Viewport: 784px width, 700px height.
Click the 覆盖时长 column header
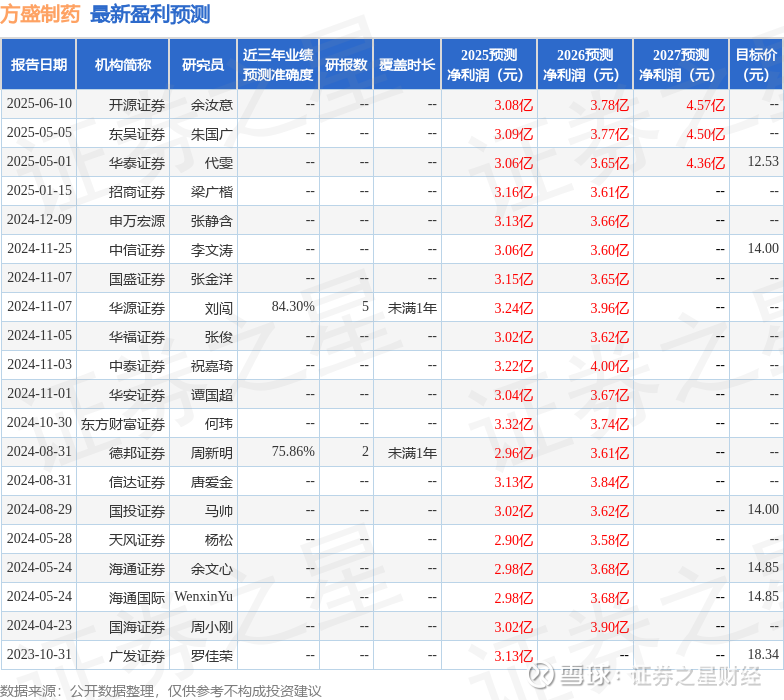tap(407, 64)
